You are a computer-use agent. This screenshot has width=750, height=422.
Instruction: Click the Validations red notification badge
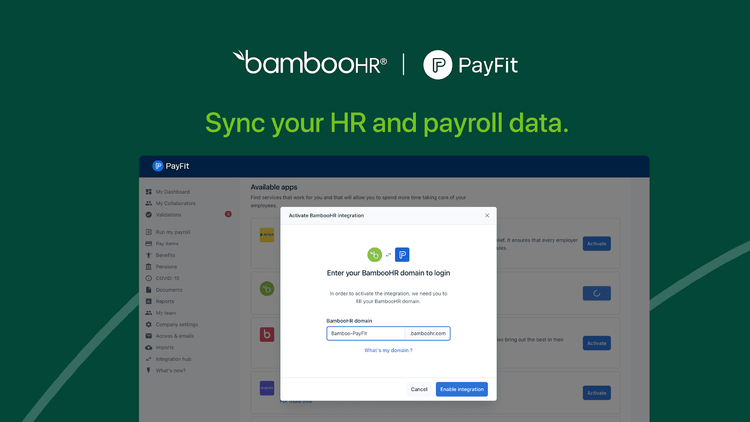[228, 214]
